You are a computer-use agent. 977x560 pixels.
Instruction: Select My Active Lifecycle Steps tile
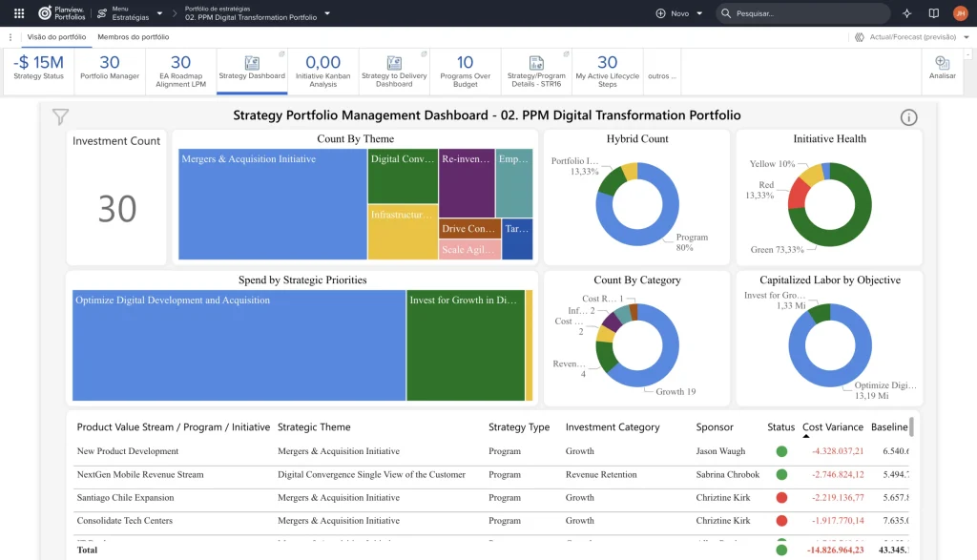(608, 71)
